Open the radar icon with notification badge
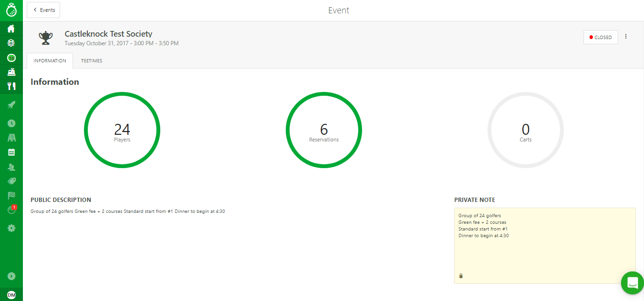The height and width of the screenshot is (301, 644). pyautogui.click(x=11, y=210)
